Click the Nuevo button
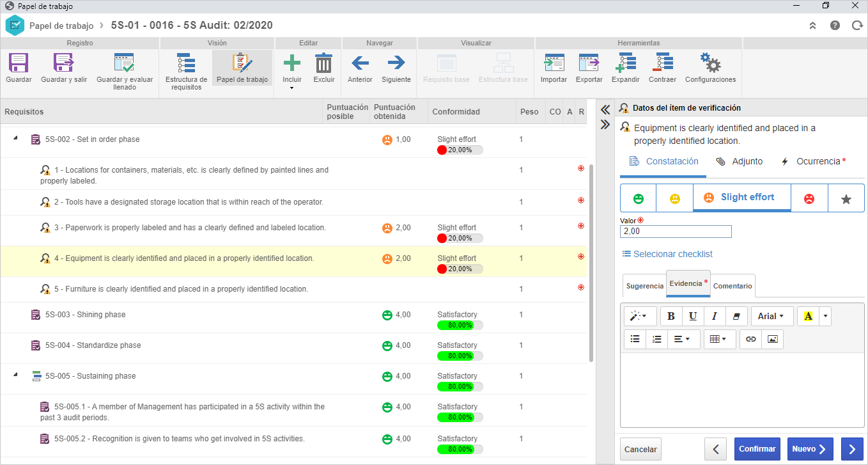868x465 pixels. point(810,449)
